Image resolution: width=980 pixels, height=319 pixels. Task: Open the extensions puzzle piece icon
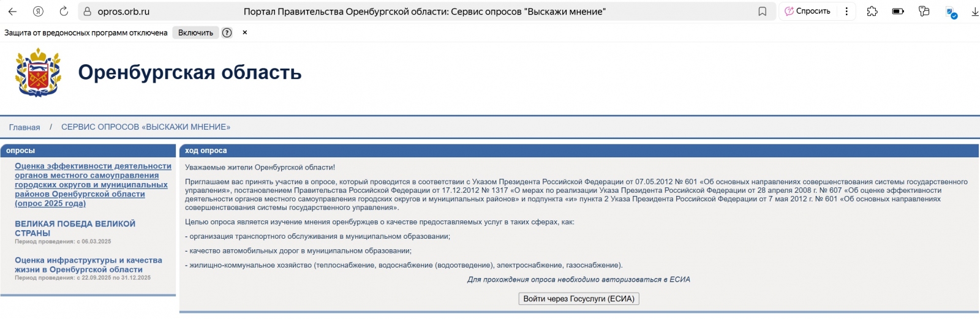872,12
